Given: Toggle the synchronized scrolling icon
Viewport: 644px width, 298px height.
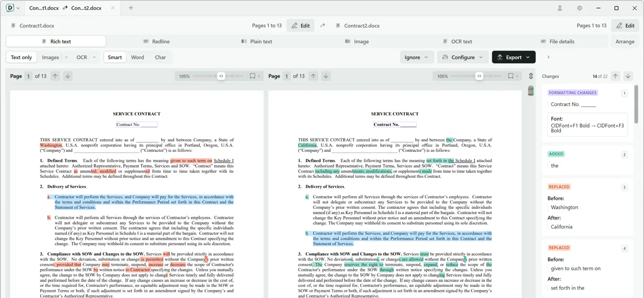Looking at the screenshot, I should pyautogui.click(x=531, y=76).
